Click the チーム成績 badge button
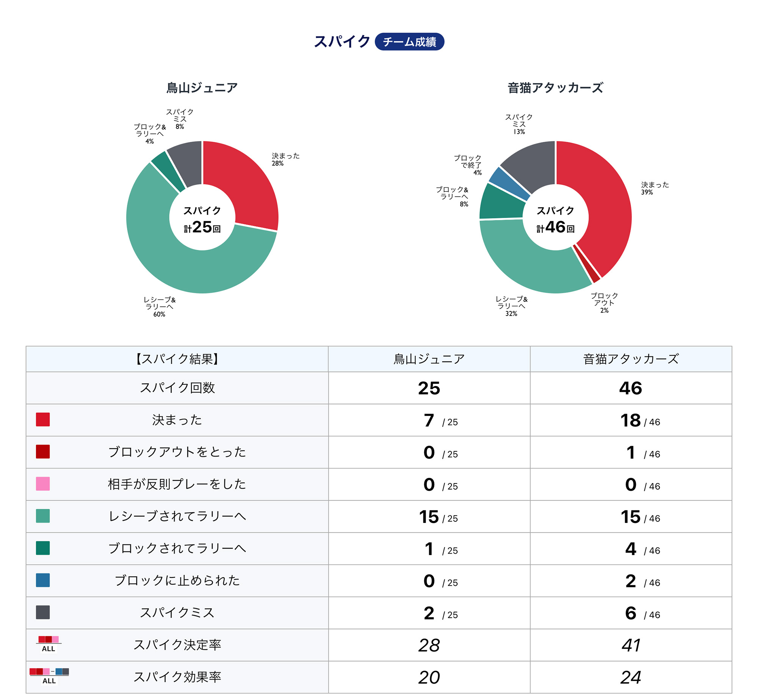The width and height of the screenshot is (758, 700). [409, 42]
